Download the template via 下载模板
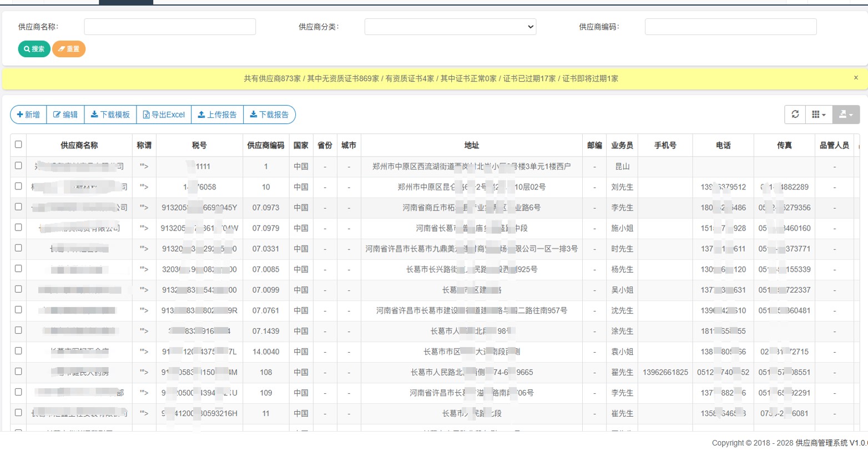This screenshot has width=868, height=450. click(110, 114)
